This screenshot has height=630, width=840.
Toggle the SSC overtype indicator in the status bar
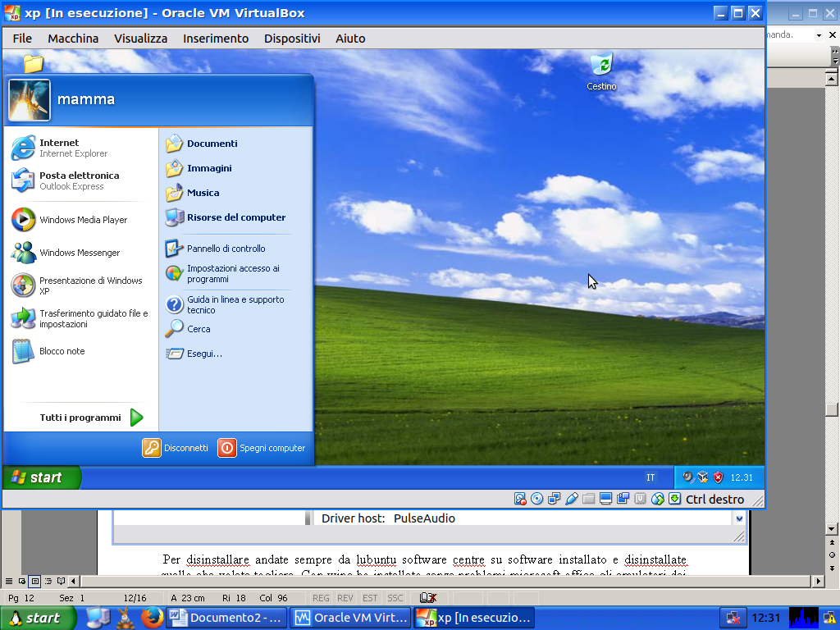(x=395, y=599)
